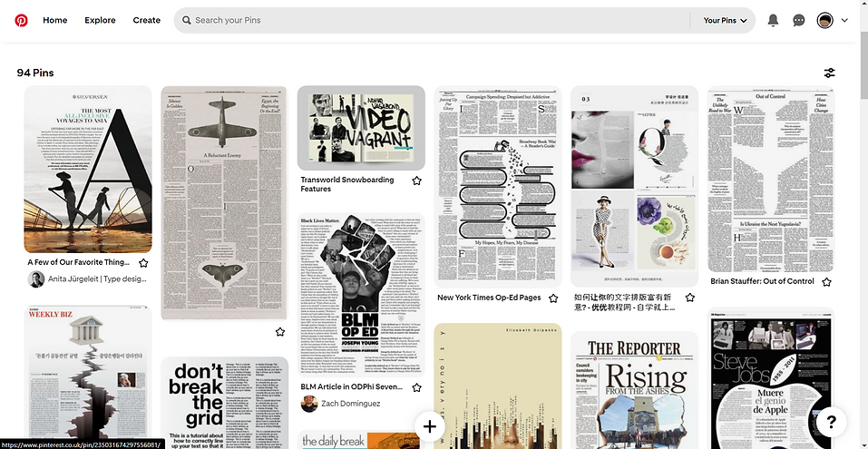This screenshot has width=868, height=449.
Task: Star the airplane and moth newspaper pin
Action: tap(280, 332)
